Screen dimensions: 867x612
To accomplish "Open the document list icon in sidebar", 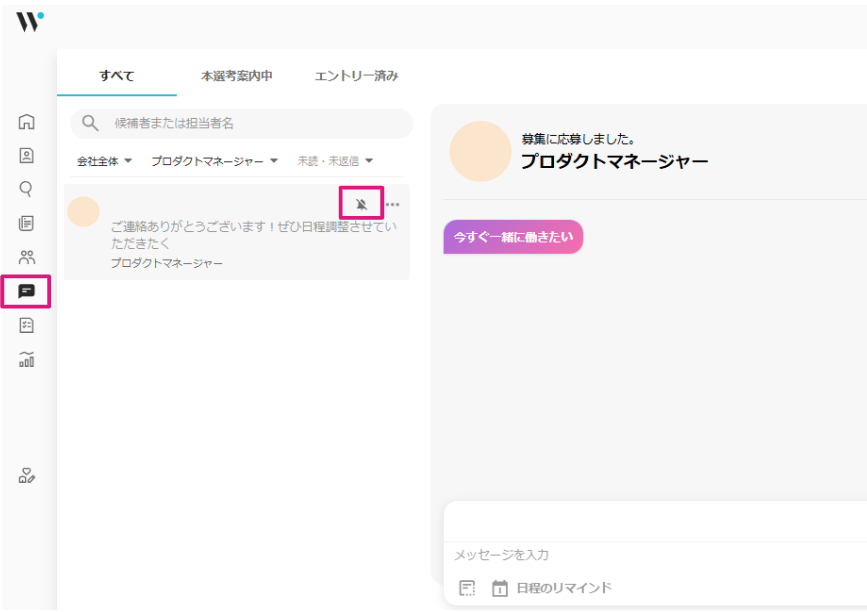I will 27,223.
